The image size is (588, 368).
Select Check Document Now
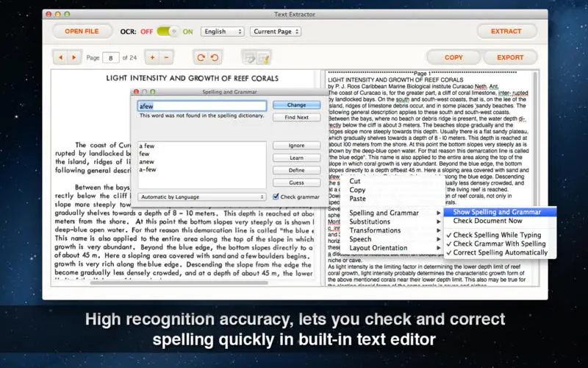tap(500, 221)
